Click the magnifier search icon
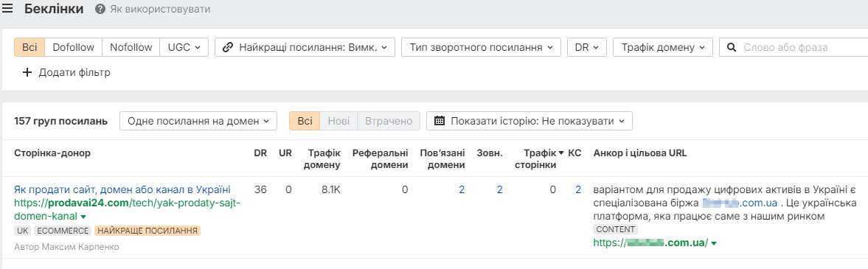The image size is (868, 269). pos(732,47)
